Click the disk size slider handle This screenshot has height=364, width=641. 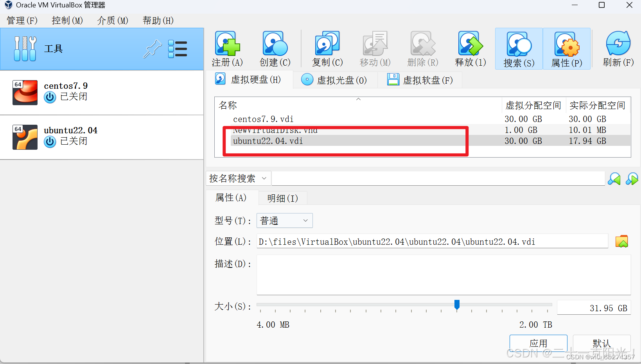(x=457, y=305)
